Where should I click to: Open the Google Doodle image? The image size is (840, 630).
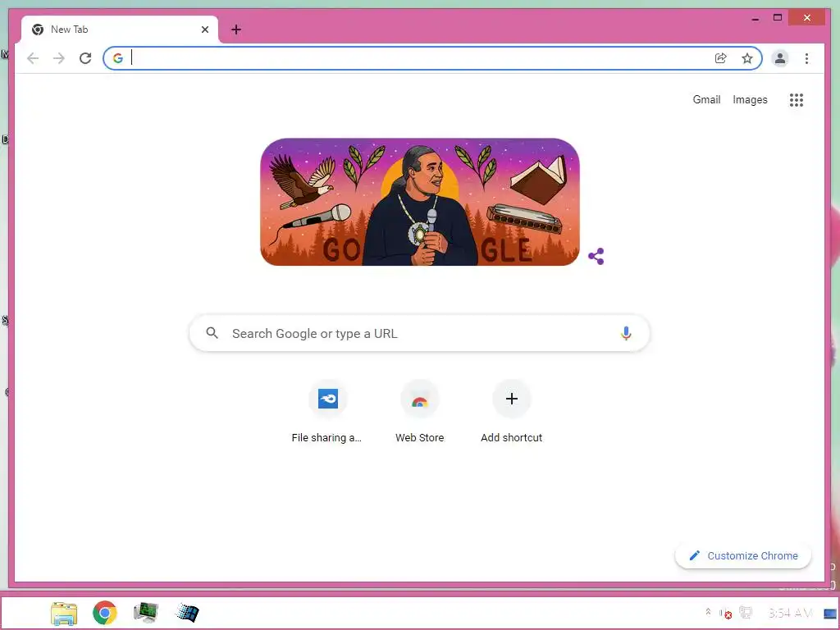pyautogui.click(x=419, y=202)
